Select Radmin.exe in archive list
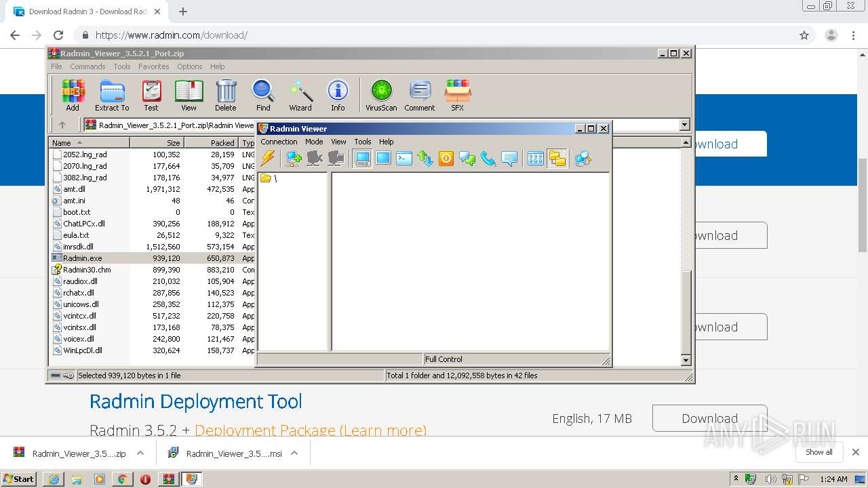The image size is (868, 488). point(83,258)
